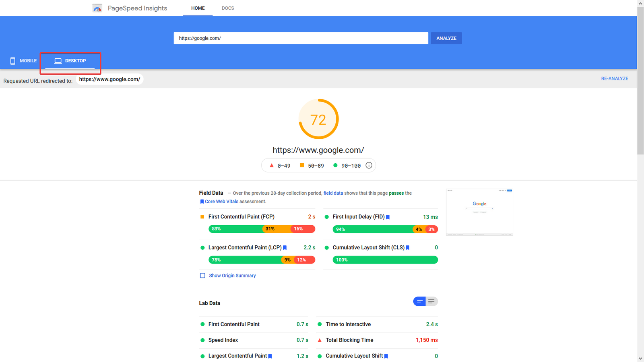Click the Time to Interactive 2.4 s value

pos(432,324)
